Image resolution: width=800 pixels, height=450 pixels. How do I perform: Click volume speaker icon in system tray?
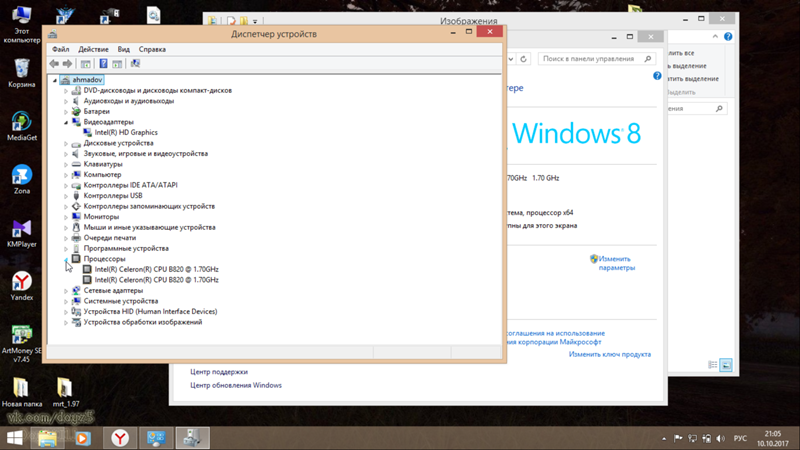(x=720, y=438)
